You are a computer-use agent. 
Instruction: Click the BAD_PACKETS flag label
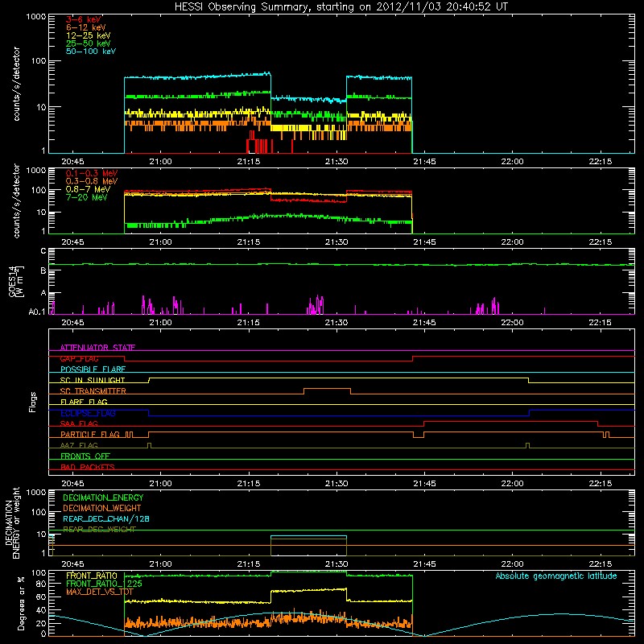pos(88,467)
